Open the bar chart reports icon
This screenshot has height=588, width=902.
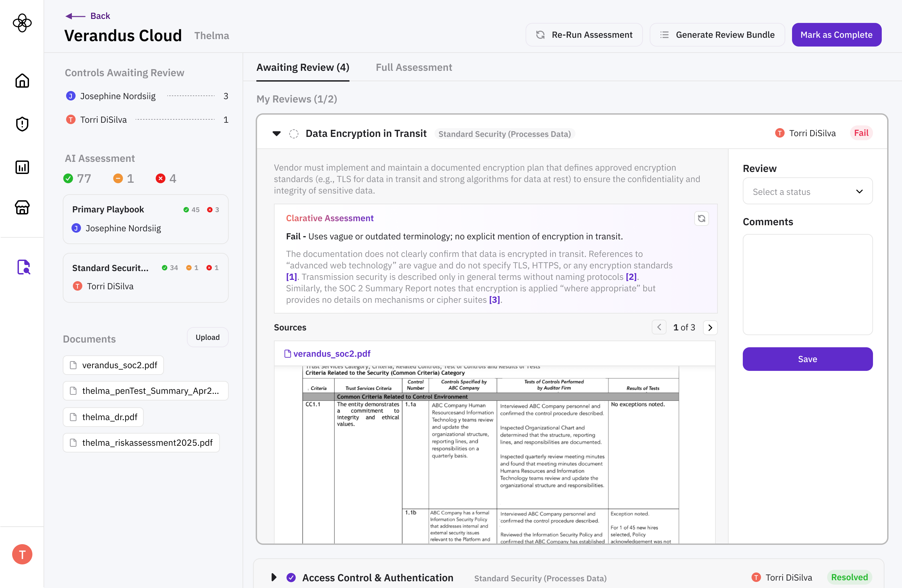pyautogui.click(x=22, y=167)
